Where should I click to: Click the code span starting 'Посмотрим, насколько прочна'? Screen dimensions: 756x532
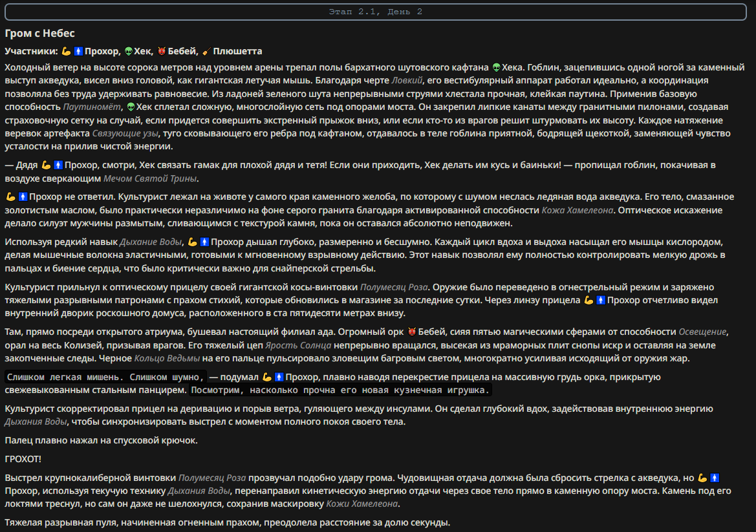(x=340, y=390)
